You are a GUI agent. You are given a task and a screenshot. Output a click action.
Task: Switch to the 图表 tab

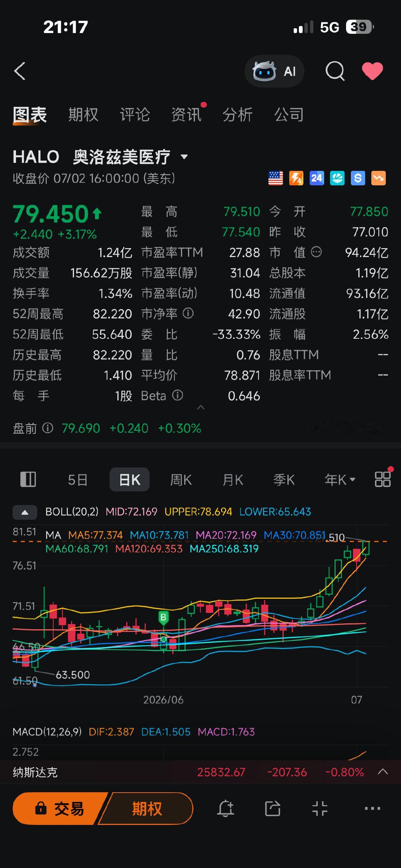(x=30, y=115)
